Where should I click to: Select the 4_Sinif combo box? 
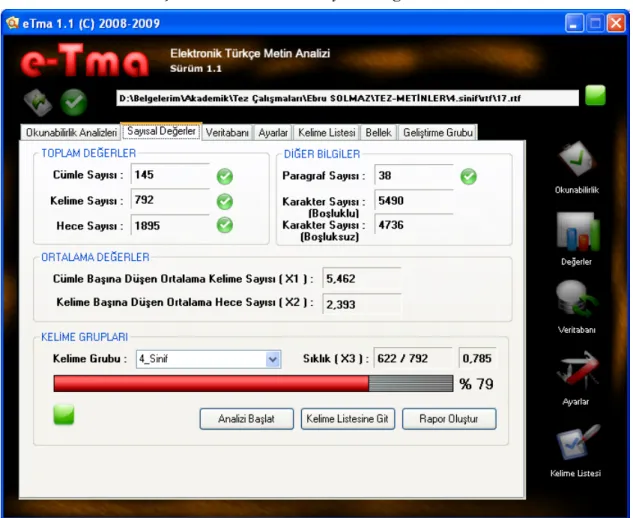[x=208, y=359]
